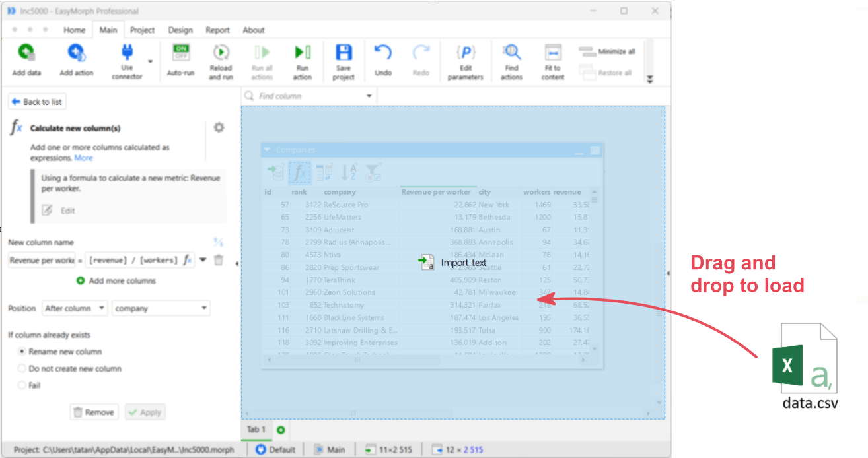Click the ReSource Pro cell

coord(345,205)
